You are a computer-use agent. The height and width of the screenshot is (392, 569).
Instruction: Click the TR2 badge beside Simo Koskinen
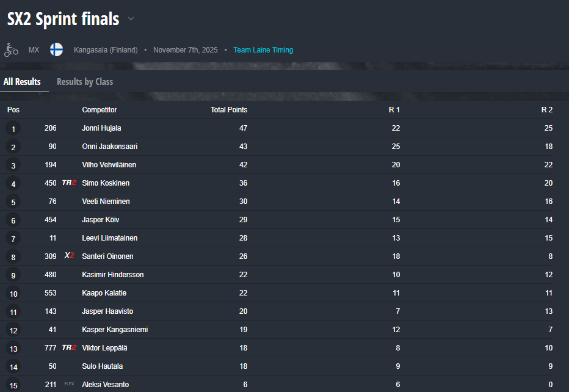click(69, 183)
